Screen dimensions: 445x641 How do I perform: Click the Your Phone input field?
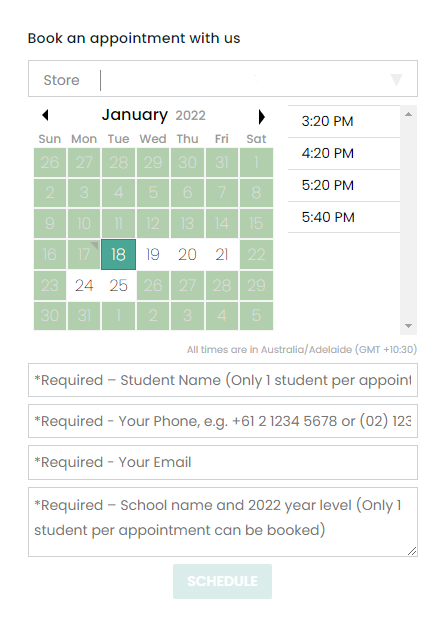tap(223, 421)
